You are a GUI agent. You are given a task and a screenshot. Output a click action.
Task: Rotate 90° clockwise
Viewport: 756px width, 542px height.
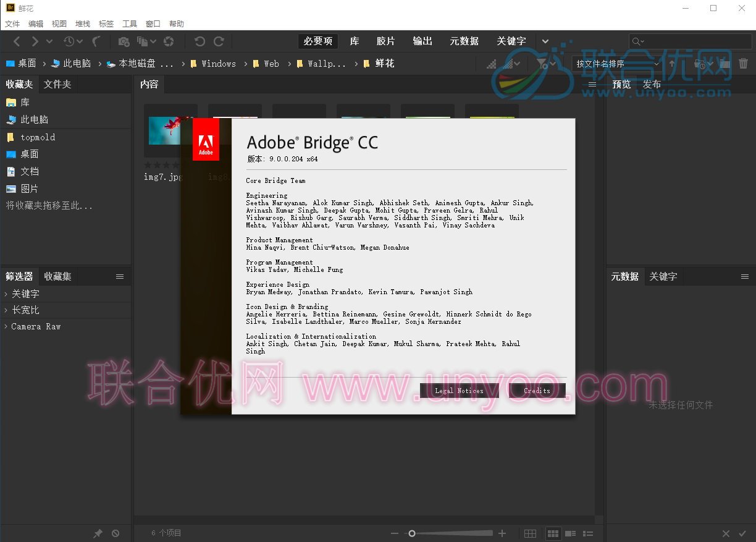[219, 41]
